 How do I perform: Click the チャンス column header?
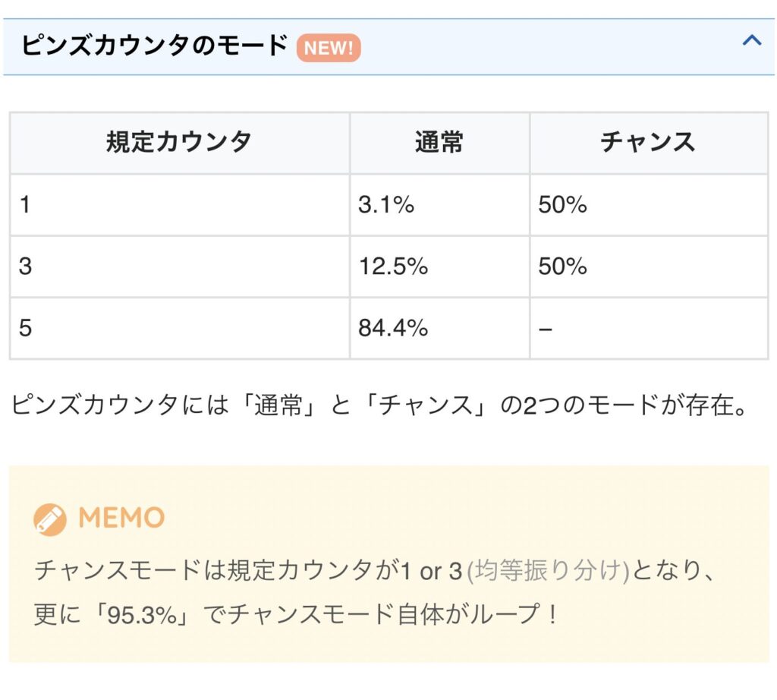(x=649, y=143)
